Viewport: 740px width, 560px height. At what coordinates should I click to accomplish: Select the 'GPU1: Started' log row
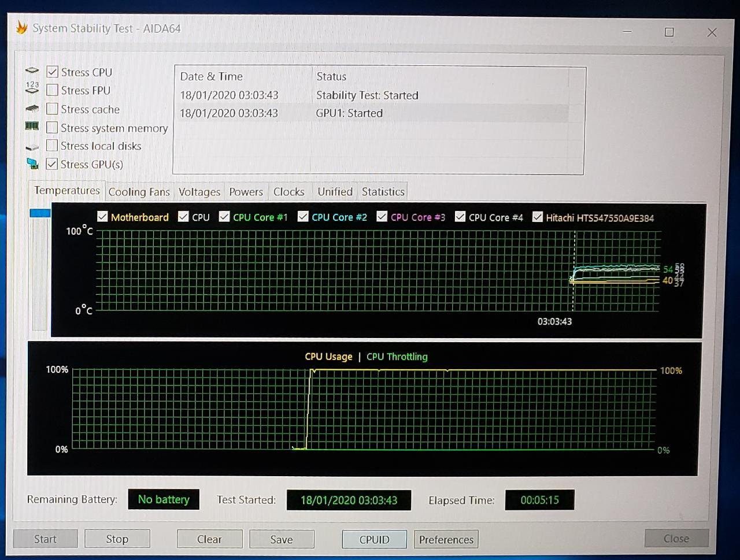click(371, 113)
